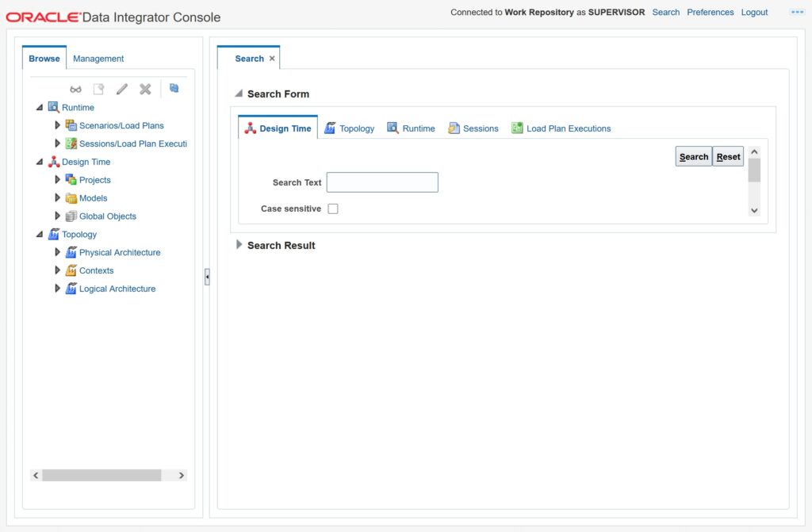Screen dimensions: 812x532
Task: Open the Search link in header
Action: (x=665, y=12)
